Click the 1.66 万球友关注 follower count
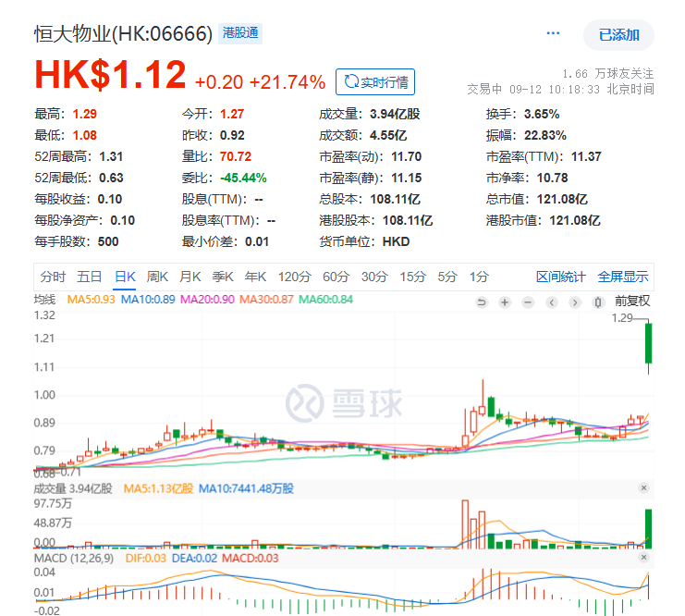 click(607, 73)
